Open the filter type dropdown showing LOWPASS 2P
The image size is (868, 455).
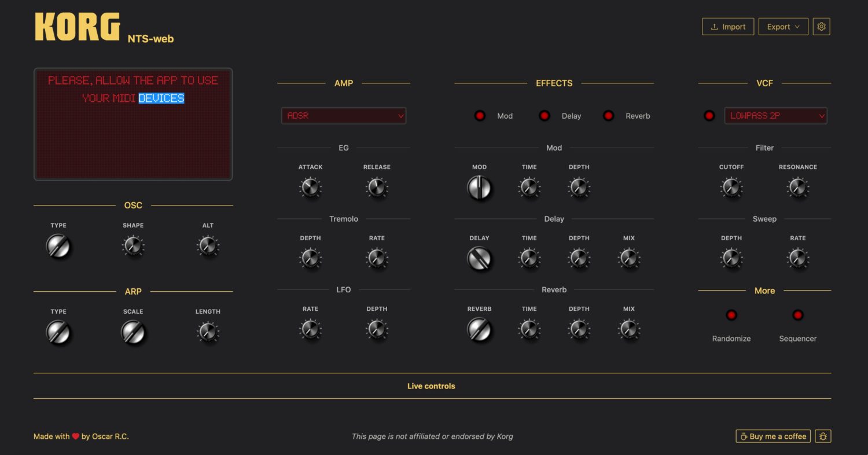(x=775, y=115)
